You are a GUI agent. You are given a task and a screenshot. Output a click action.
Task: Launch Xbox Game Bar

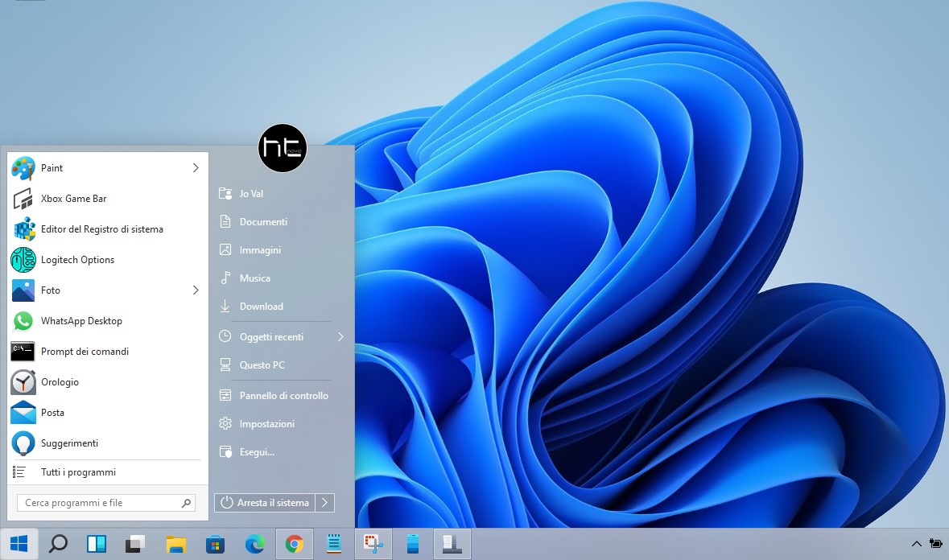[x=74, y=199]
